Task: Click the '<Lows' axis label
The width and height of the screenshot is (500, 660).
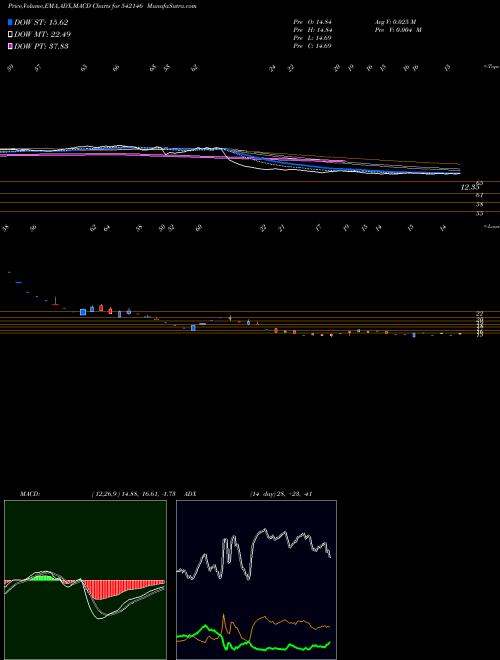Action: 491,226
